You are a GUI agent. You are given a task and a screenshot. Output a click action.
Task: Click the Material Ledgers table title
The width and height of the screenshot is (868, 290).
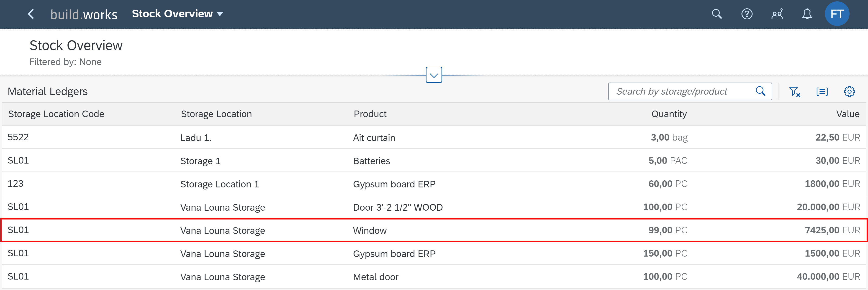[48, 91]
